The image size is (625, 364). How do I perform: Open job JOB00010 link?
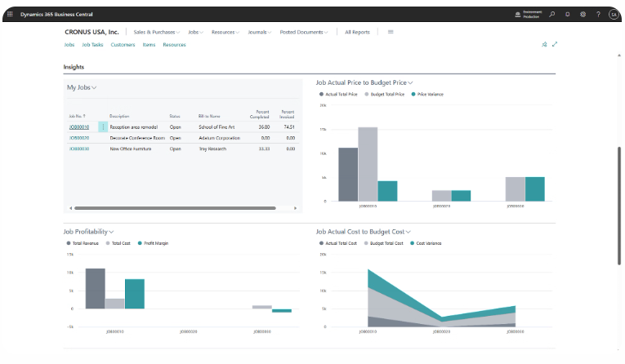79,127
